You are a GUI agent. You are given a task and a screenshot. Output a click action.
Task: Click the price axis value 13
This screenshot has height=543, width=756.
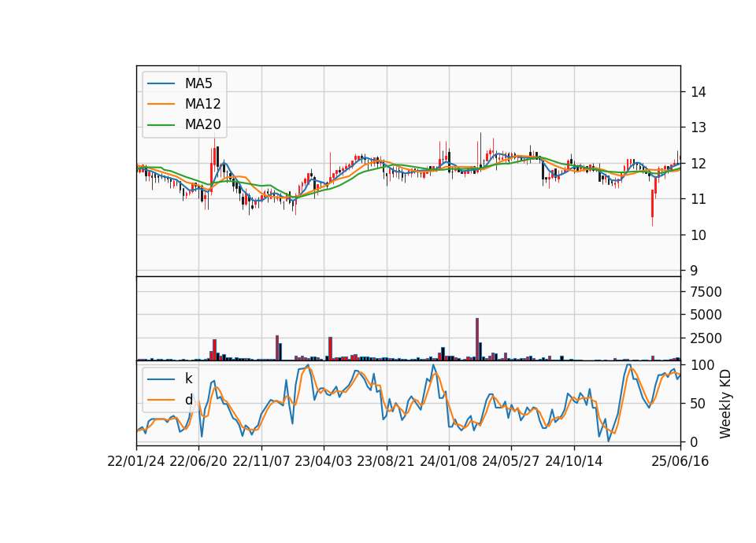coord(699,127)
